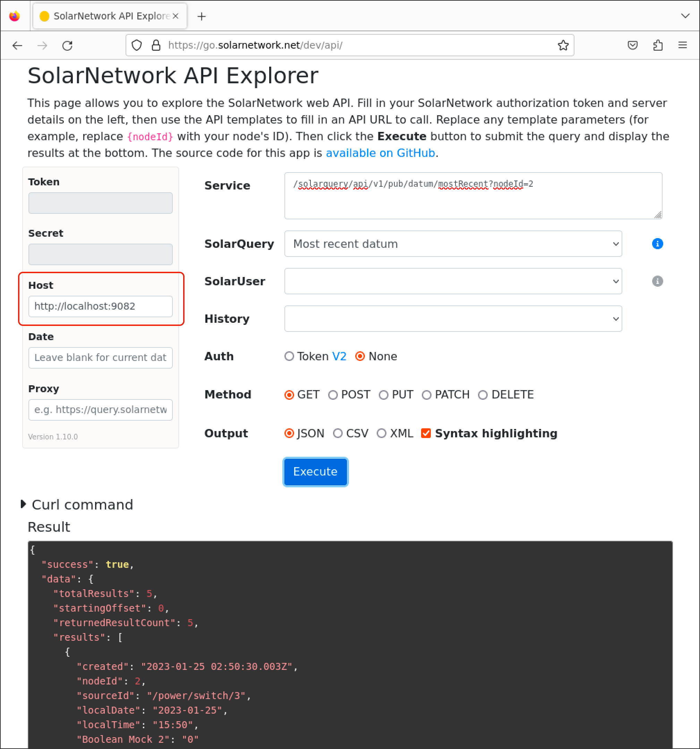Open the SolarQuery service dropdown
The image size is (700, 749).
[x=453, y=244]
